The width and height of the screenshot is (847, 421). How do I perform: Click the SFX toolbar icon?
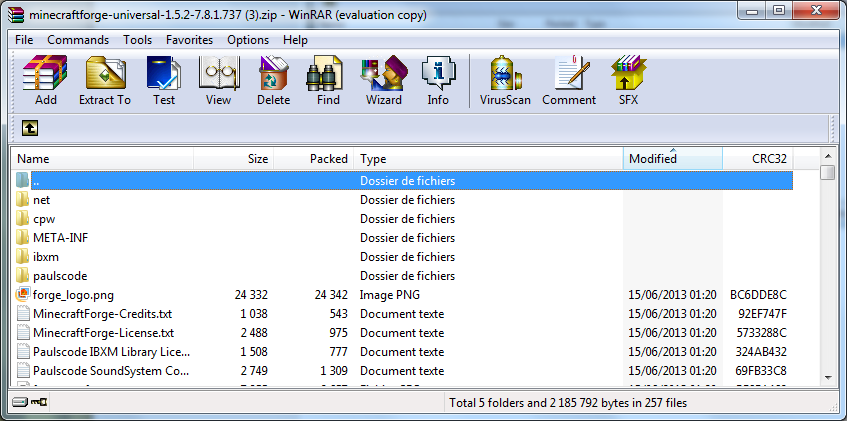coord(629,72)
